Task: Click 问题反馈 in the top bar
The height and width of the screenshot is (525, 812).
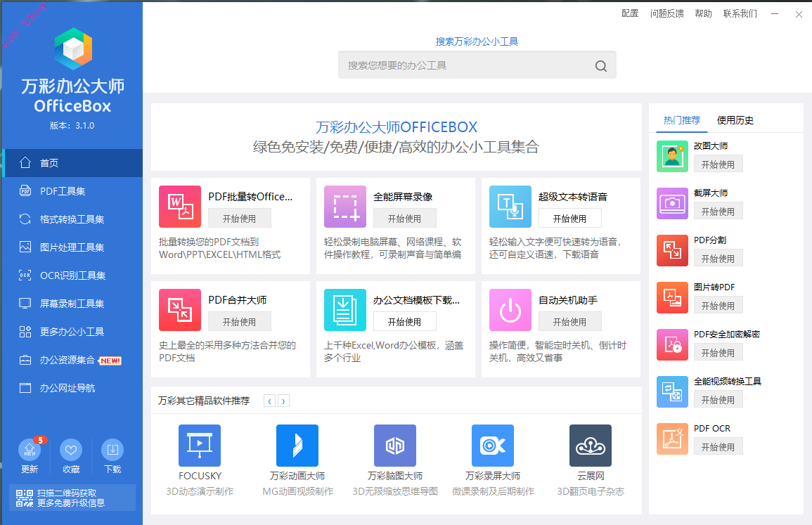Action: (x=667, y=13)
